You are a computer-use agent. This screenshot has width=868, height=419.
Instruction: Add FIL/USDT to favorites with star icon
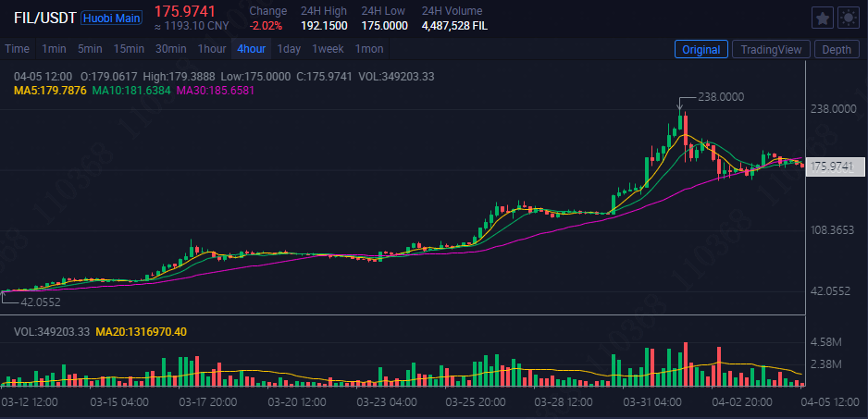click(x=823, y=18)
